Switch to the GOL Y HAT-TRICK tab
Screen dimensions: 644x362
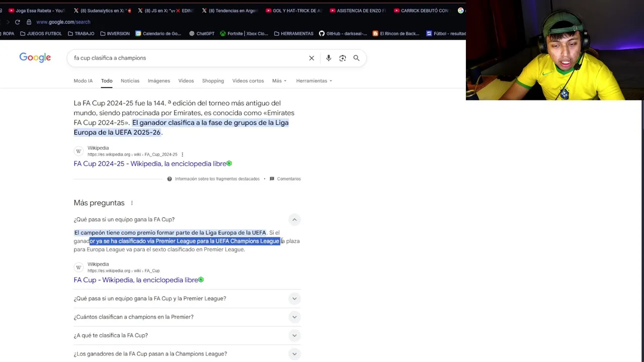coord(294,11)
